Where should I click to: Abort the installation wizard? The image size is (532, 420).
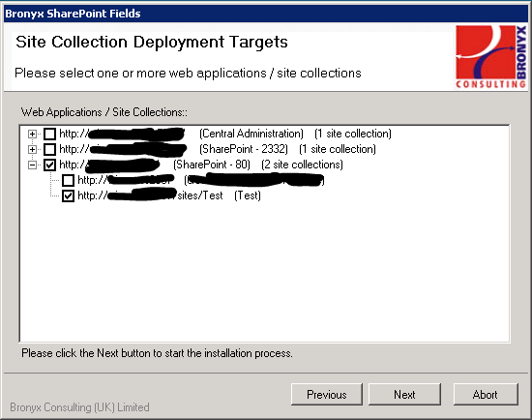[486, 395]
